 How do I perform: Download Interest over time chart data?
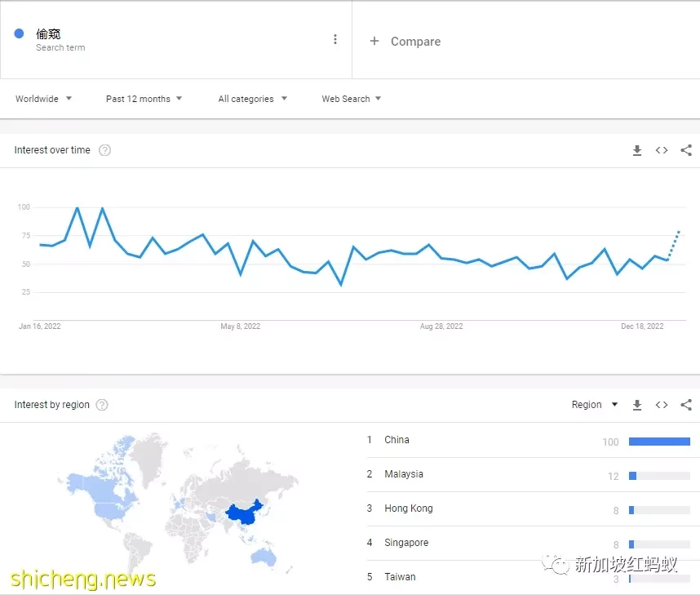point(637,150)
